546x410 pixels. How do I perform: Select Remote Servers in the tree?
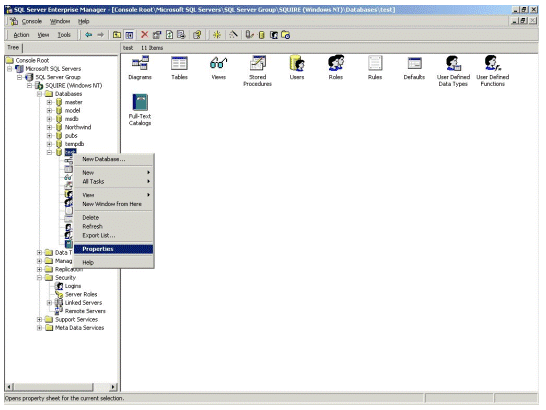[85, 311]
